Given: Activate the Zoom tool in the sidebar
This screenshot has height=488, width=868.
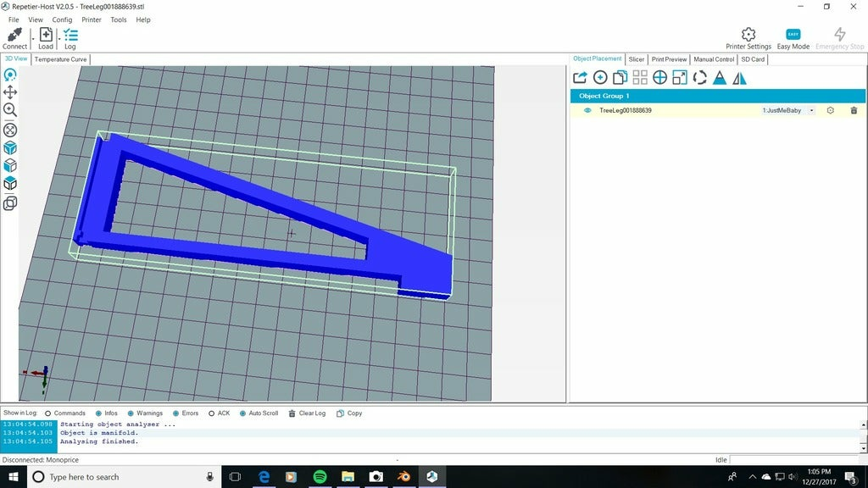Looking at the screenshot, I should click(10, 111).
